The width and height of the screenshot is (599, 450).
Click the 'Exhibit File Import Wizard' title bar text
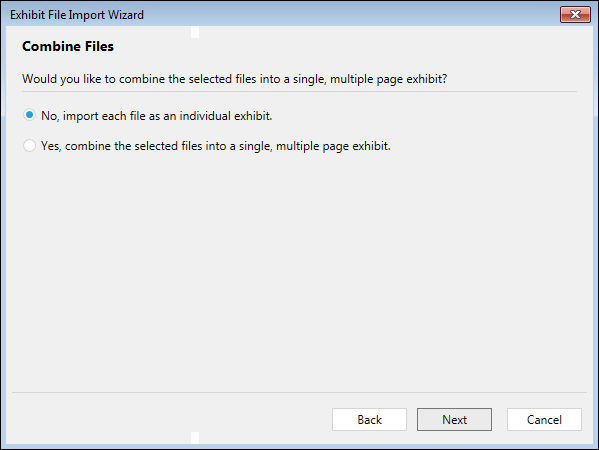coord(77,15)
